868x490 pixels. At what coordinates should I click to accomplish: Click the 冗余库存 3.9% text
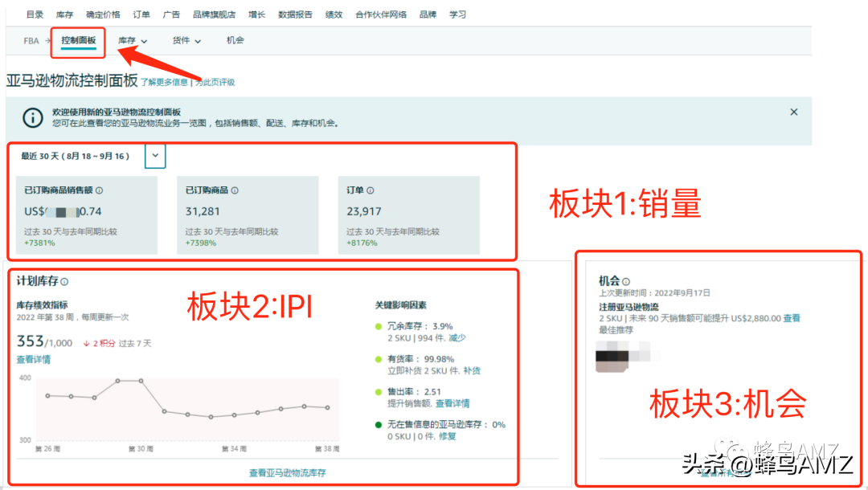(x=420, y=326)
